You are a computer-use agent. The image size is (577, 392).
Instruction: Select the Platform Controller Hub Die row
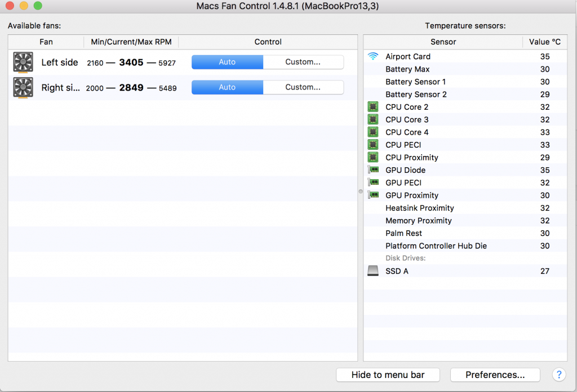(x=465, y=246)
